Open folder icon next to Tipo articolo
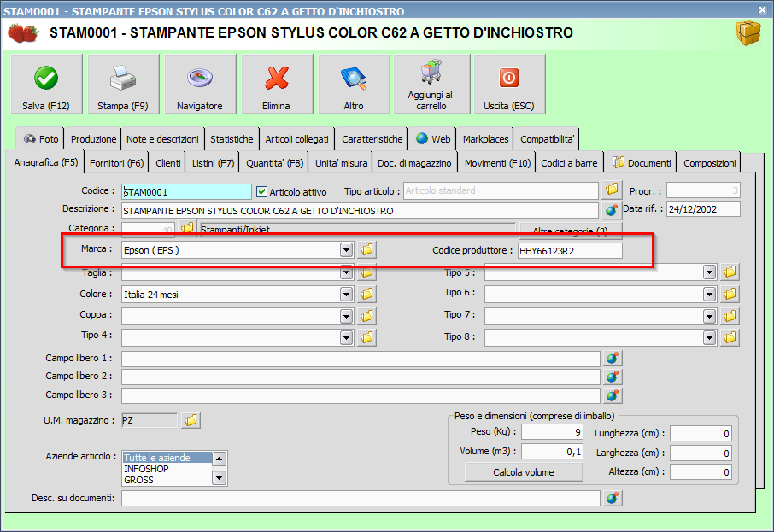This screenshot has height=532, width=774. coord(612,190)
